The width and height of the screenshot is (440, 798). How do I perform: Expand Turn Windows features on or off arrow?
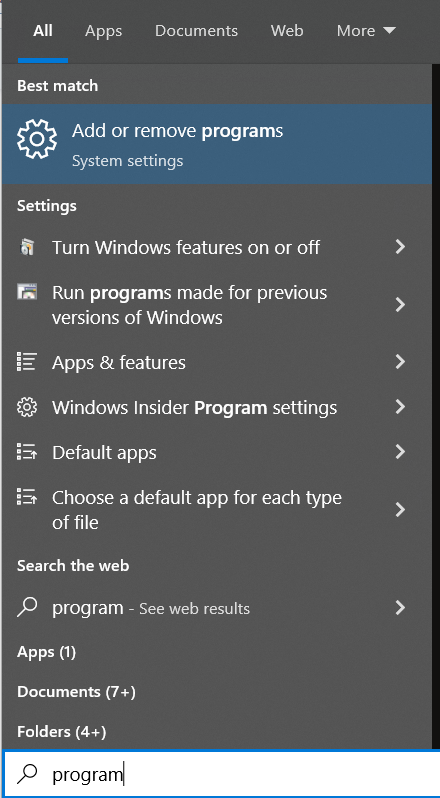400,247
